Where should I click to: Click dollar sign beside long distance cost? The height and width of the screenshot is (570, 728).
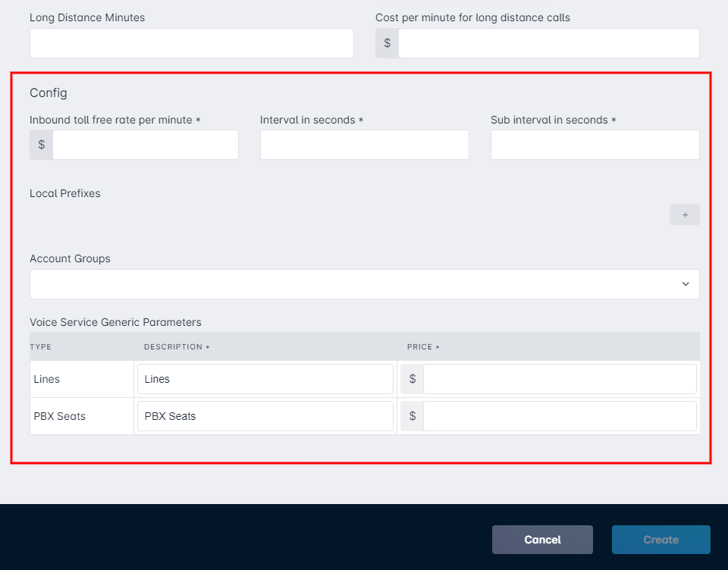tap(388, 43)
